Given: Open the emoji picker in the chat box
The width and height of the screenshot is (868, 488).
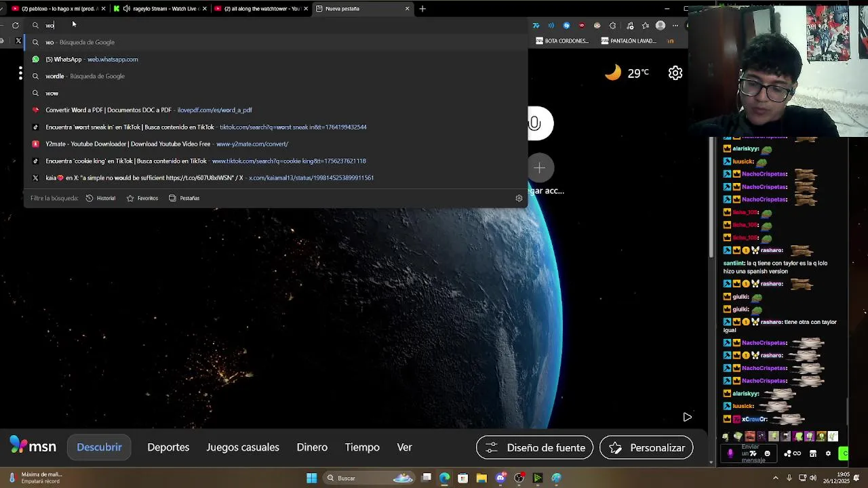Looking at the screenshot, I should [x=768, y=453].
